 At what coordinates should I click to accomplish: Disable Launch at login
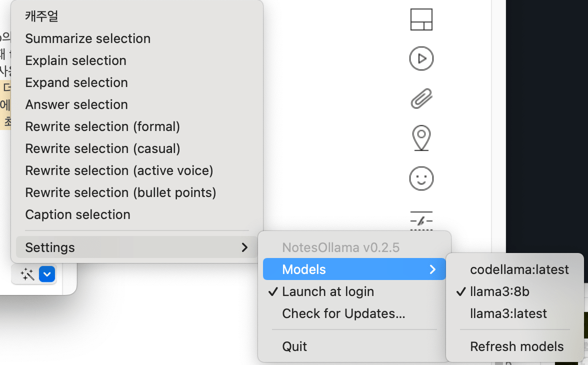pyautogui.click(x=328, y=291)
